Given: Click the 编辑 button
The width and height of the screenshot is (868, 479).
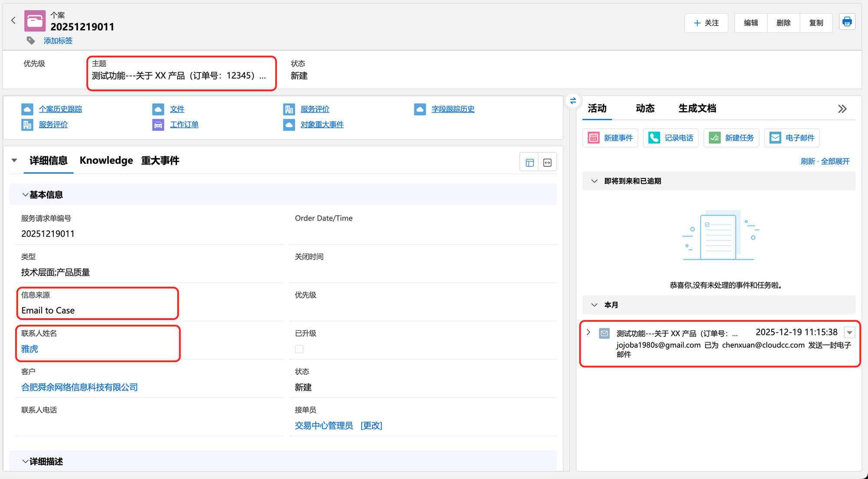Looking at the screenshot, I should pos(750,23).
